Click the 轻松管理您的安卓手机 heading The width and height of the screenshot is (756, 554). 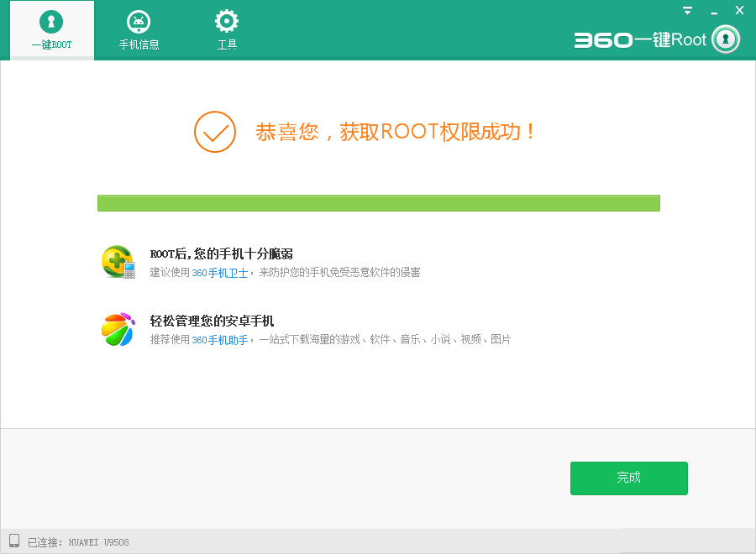212,321
